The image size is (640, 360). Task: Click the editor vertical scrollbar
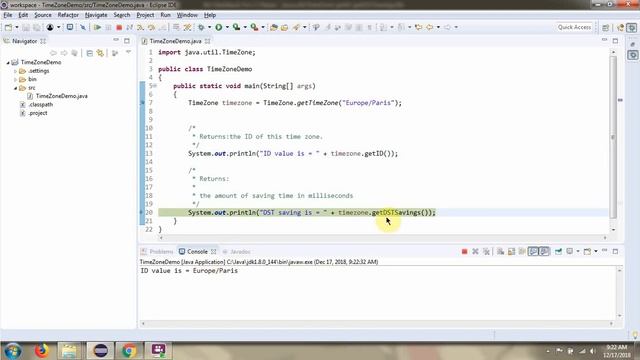pyautogui.click(x=613, y=138)
